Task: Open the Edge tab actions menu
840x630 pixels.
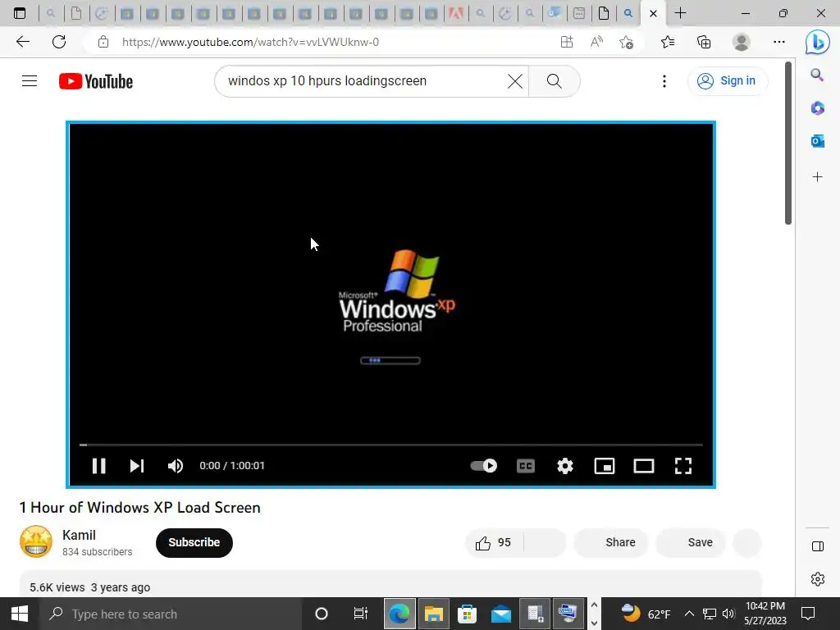Action: (20, 13)
